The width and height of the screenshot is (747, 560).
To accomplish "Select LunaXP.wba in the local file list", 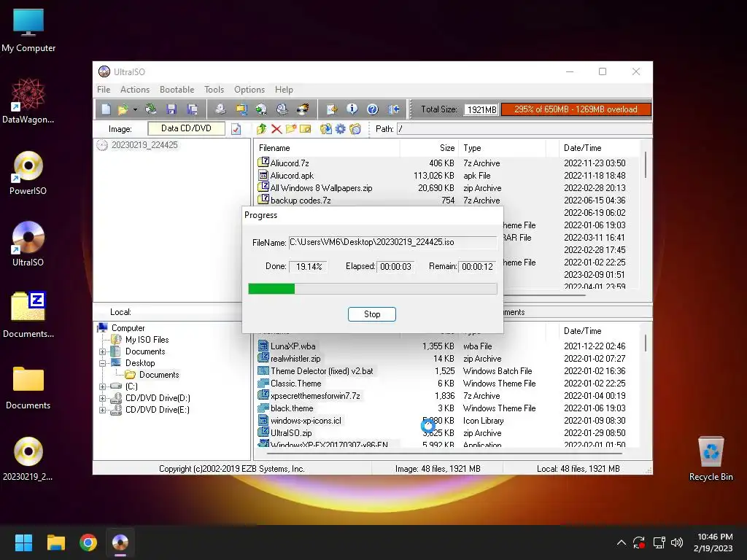I will [x=293, y=346].
